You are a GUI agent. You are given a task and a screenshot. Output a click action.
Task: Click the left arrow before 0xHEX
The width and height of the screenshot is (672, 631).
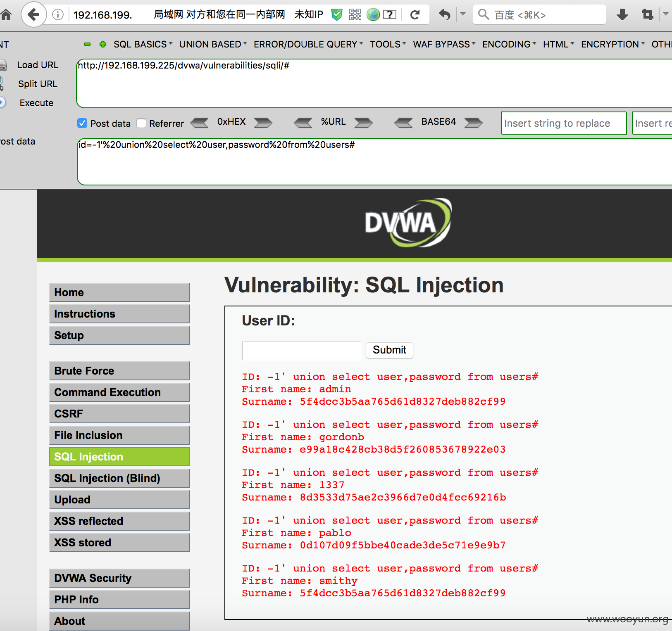tap(200, 123)
